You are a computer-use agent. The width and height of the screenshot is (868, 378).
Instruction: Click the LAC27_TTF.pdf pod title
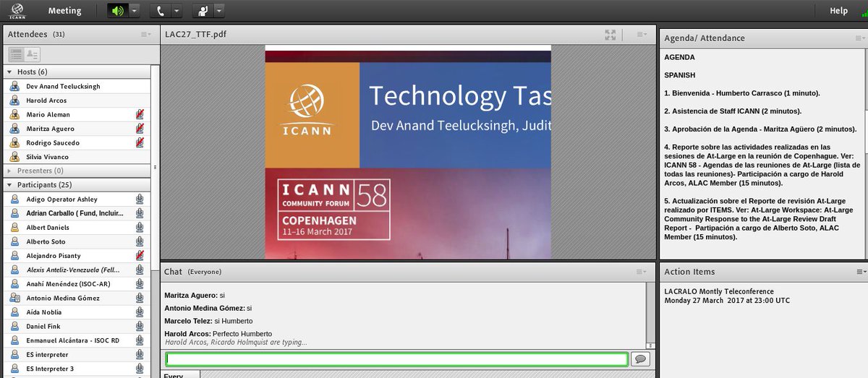coord(195,34)
